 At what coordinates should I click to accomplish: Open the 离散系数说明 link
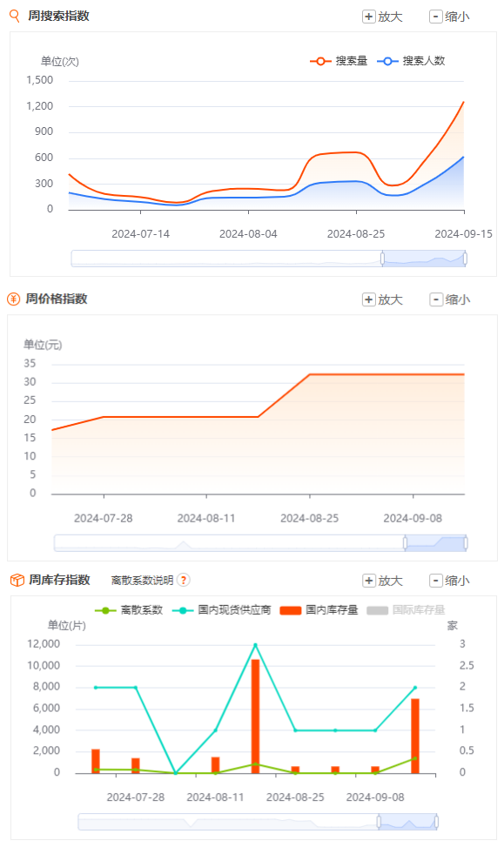(142, 580)
